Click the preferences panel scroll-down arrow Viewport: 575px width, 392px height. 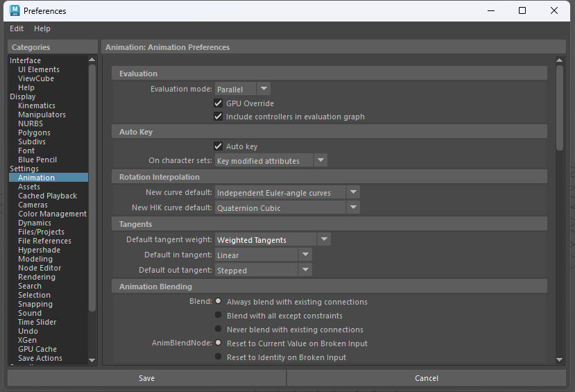[x=560, y=359]
